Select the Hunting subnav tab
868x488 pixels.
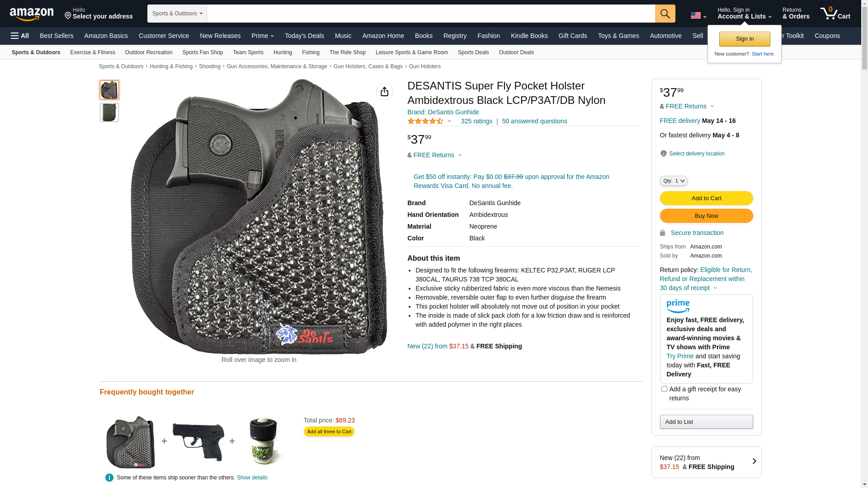[x=283, y=52]
